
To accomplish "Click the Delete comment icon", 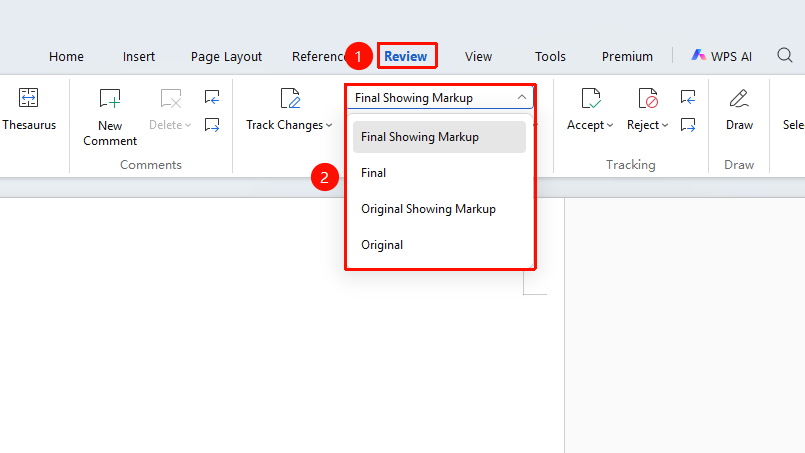I will click(170, 98).
